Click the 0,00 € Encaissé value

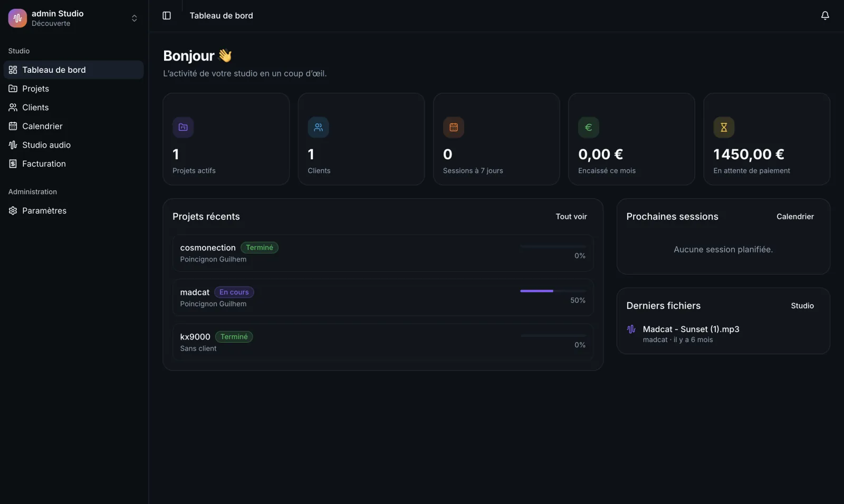coord(600,154)
